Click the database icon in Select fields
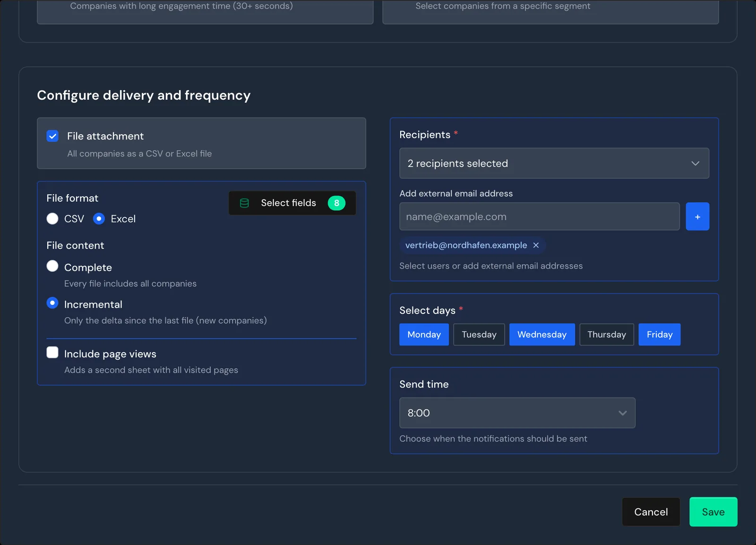The image size is (756, 545). [244, 203]
